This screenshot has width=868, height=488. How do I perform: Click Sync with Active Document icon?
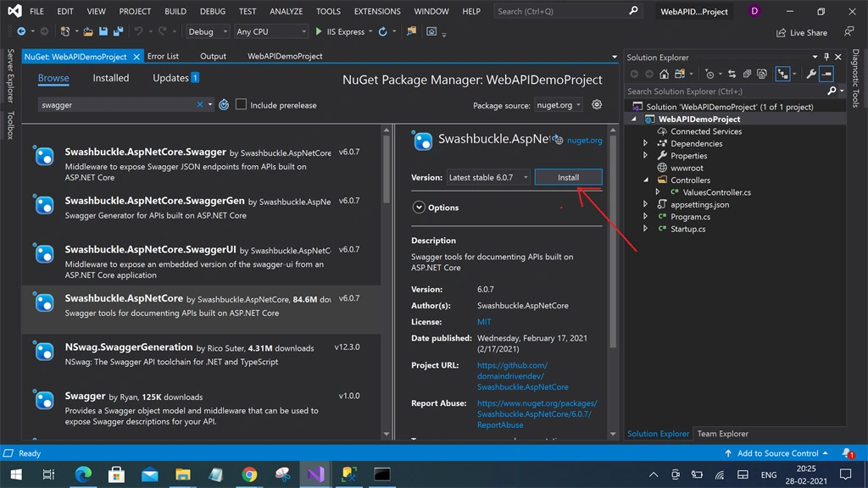(732, 74)
